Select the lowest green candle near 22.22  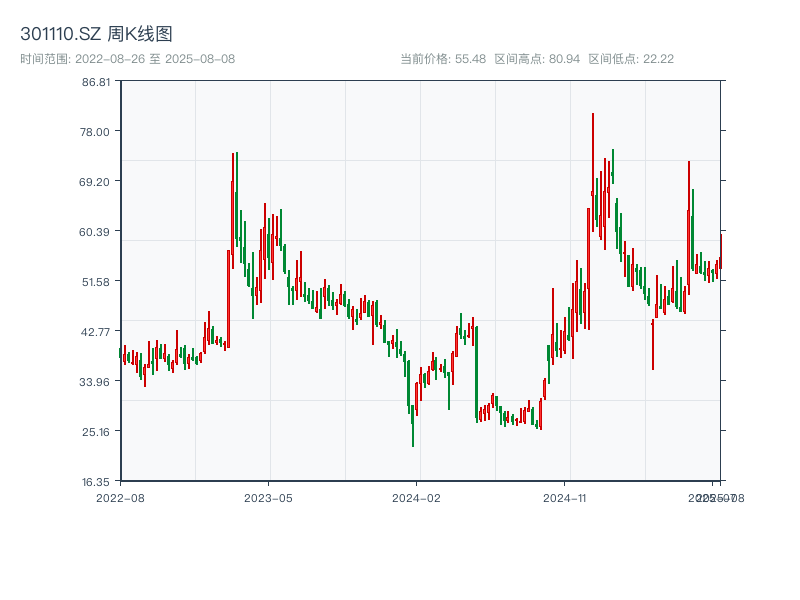pos(413,426)
